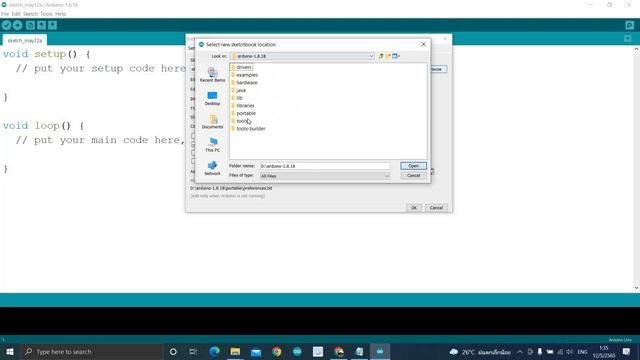
Task: Click the taskbar search box
Action: pos(91,351)
